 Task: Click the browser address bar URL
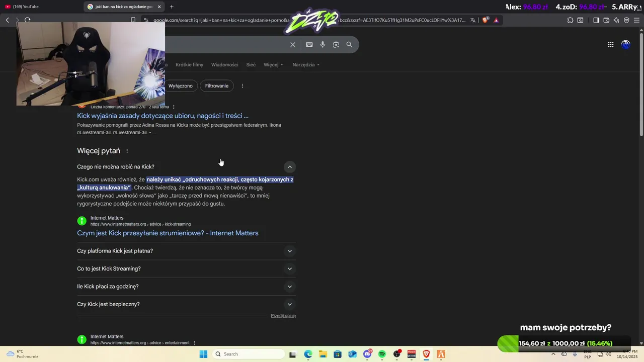[309, 20]
